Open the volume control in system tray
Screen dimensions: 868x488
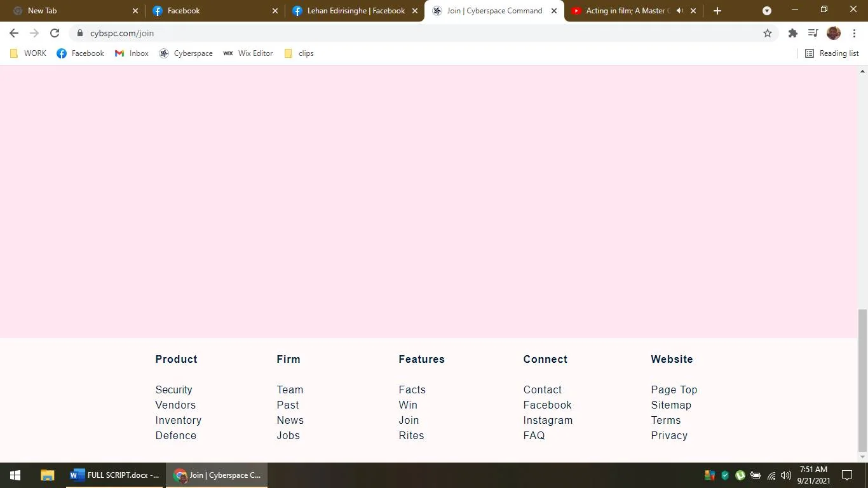click(x=786, y=475)
